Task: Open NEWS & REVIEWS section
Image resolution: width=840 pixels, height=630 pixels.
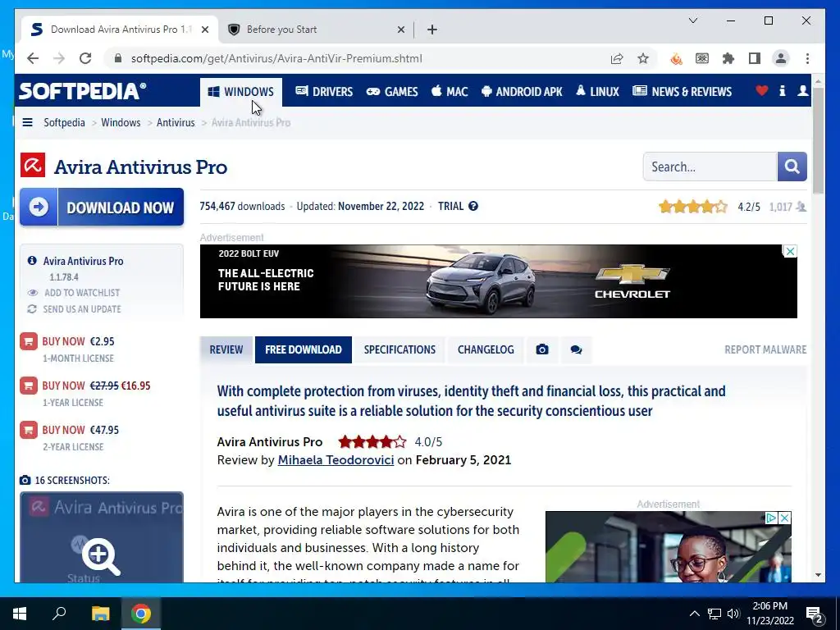Action: [x=682, y=92]
